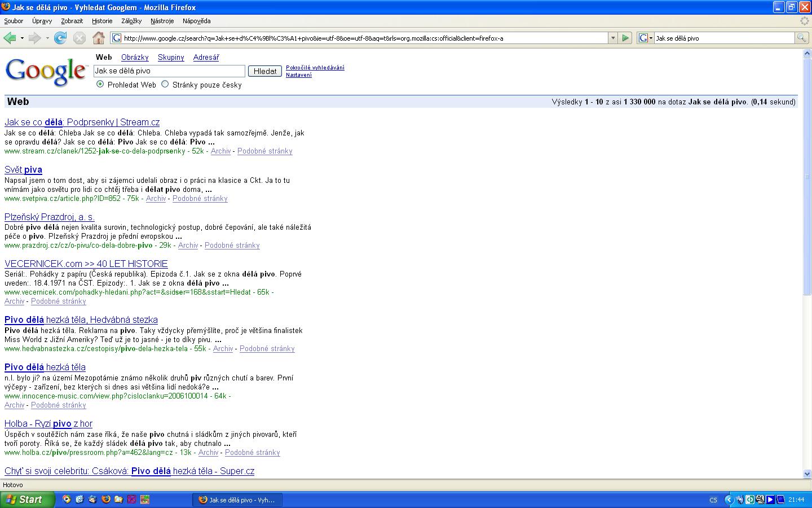Click the vertical page scrollbar thumb
The image size is (812, 508).
pos(806,176)
